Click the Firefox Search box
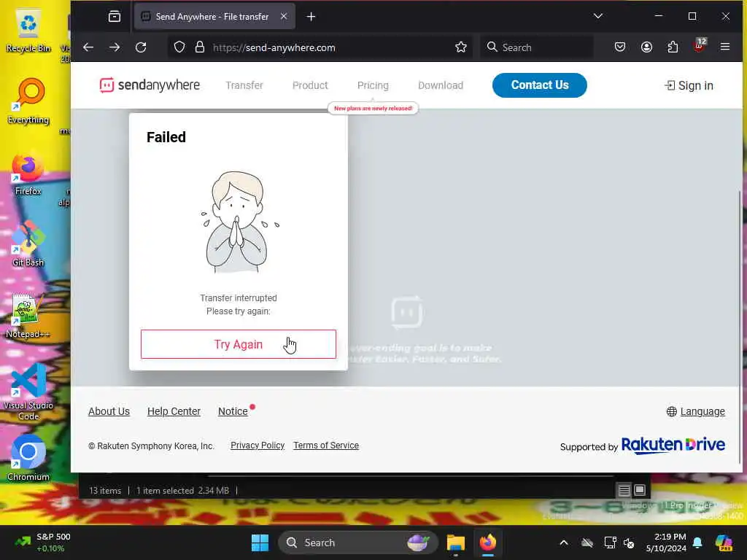This screenshot has height=560, width=747. [537, 47]
